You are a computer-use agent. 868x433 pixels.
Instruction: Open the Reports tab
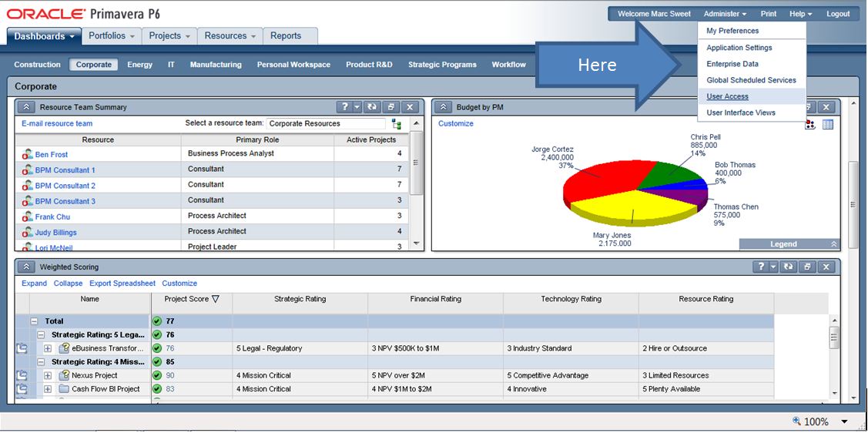286,36
